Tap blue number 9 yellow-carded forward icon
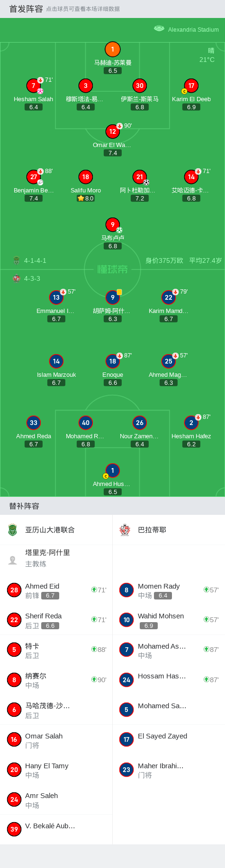The image size is (225, 868). pos(112,297)
